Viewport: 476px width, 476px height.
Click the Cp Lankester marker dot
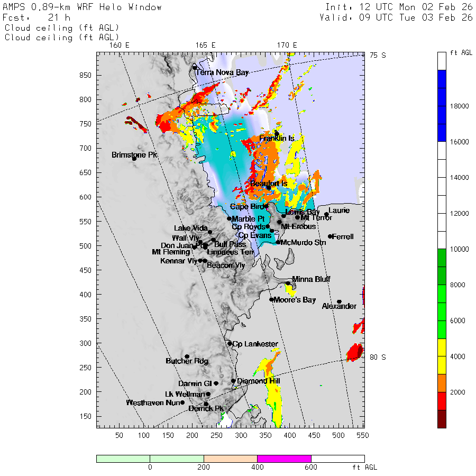[230, 344]
